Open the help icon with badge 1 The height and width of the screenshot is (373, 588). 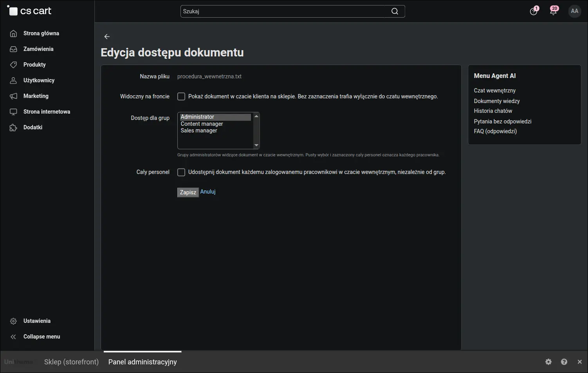[534, 11]
